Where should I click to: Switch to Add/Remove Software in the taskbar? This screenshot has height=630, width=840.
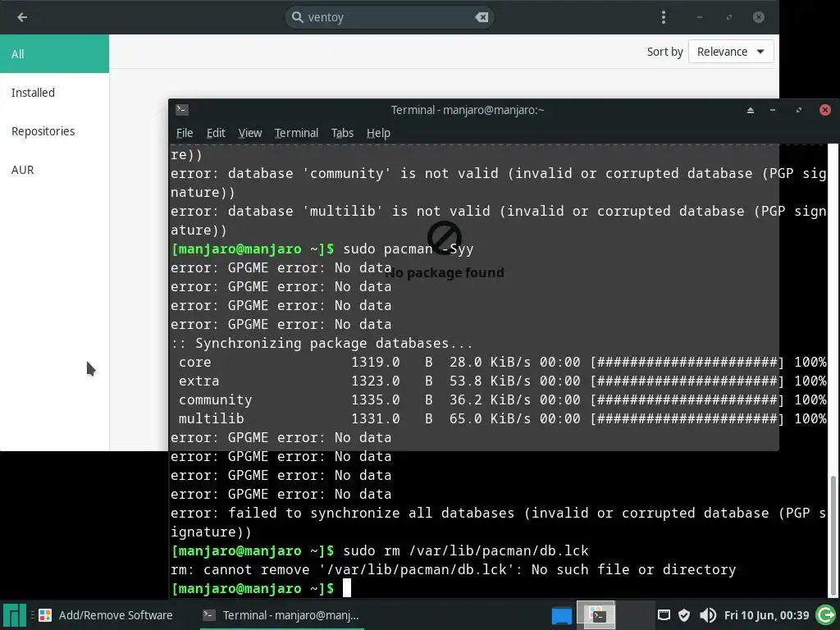[x=106, y=615]
